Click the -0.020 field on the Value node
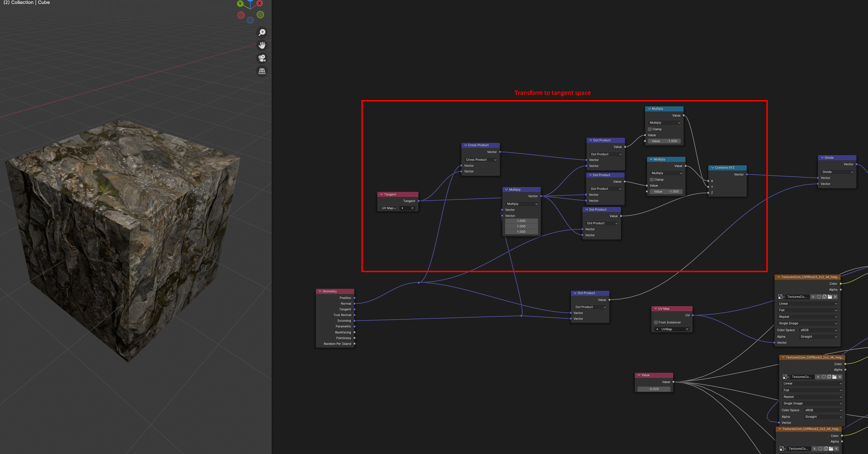The height and width of the screenshot is (454, 868). click(x=654, y=389)
